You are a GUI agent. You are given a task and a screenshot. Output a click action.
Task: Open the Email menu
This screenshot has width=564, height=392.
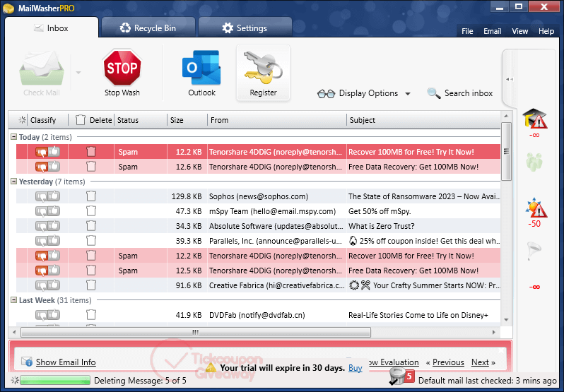[493, 31]
